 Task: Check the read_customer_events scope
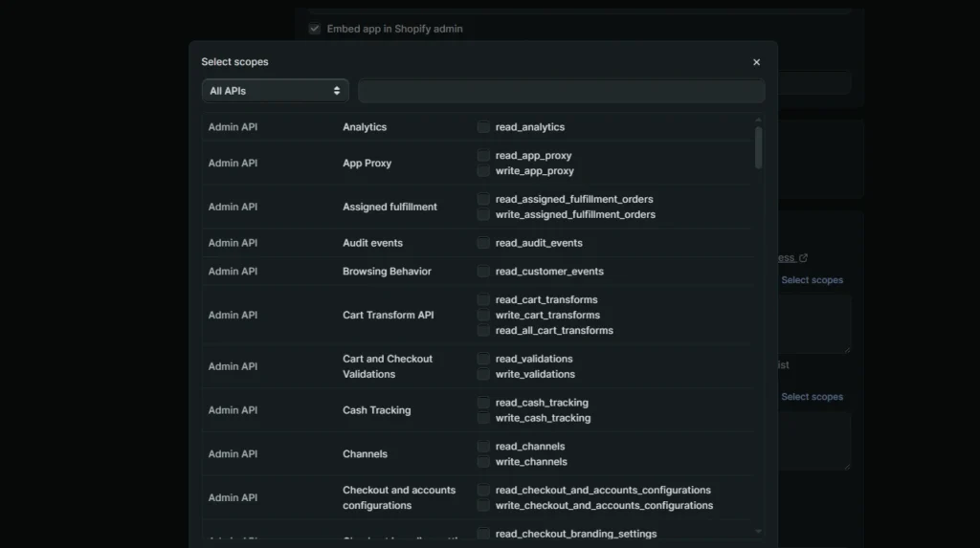point(483,272)
